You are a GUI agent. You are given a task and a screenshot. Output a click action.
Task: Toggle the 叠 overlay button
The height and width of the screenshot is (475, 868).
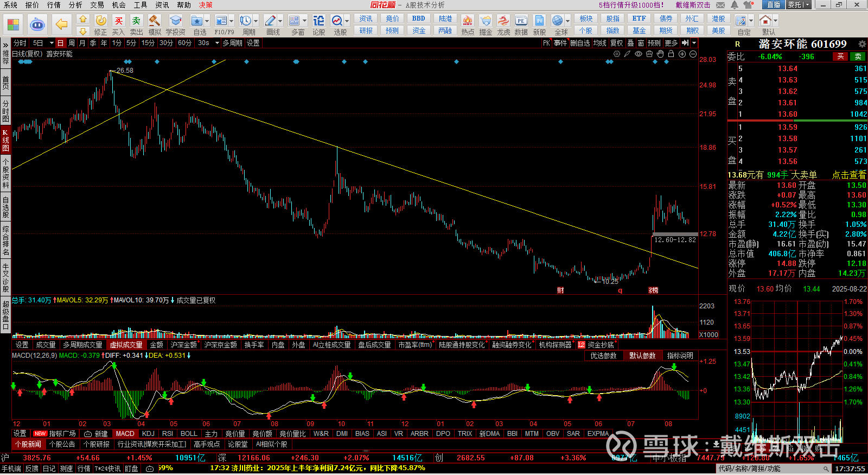[630, 43]
